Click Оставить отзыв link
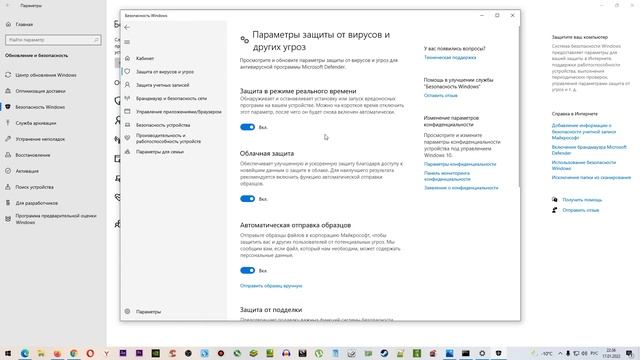 (x=440, y=96)
